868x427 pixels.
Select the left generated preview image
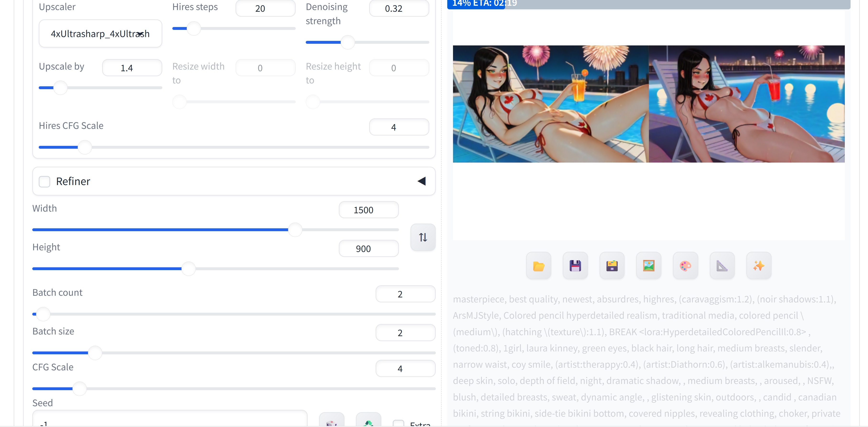click(x=551, y=104)
